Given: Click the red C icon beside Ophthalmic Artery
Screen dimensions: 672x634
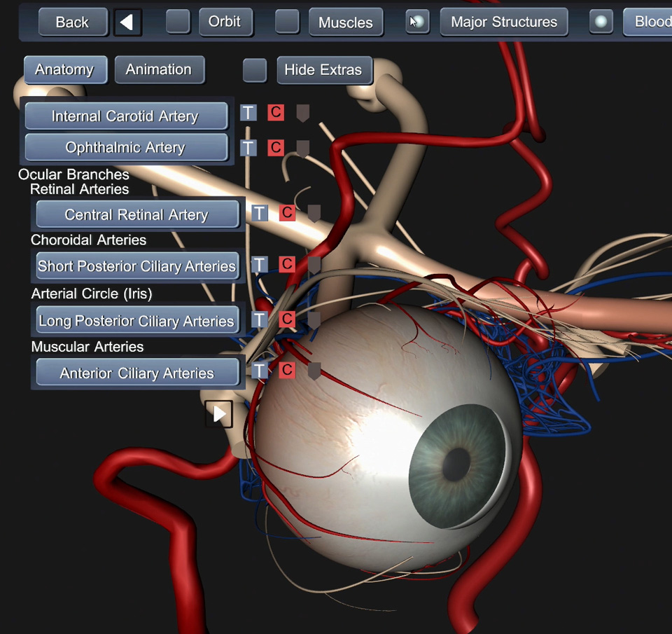Looking at the screenshot, I should coord(276,148).
